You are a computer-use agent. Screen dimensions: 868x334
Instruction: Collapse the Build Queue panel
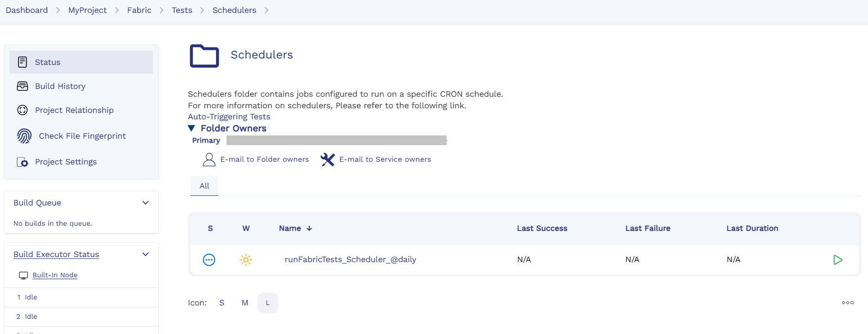146,203
